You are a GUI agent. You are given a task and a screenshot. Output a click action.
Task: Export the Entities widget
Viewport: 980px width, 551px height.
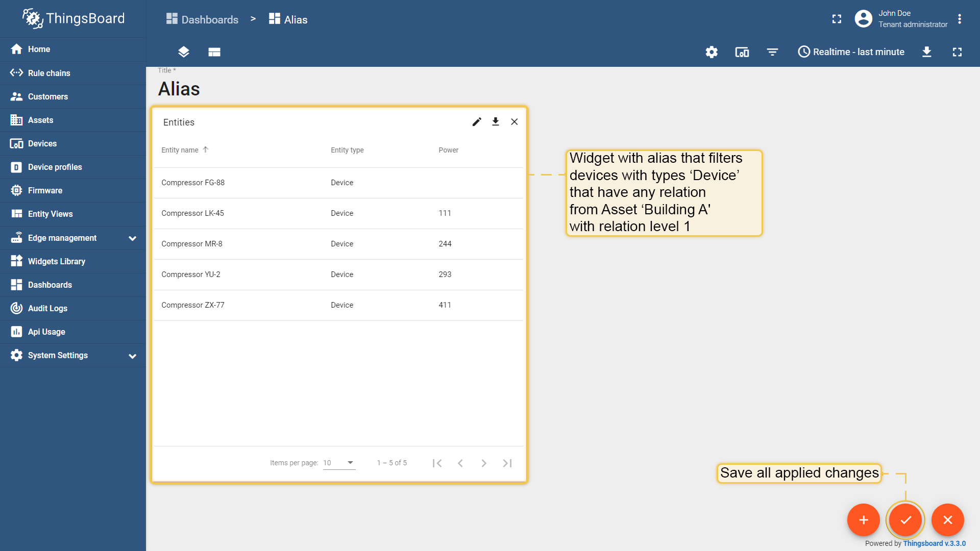pyautogui.click(x=496, y=122)
